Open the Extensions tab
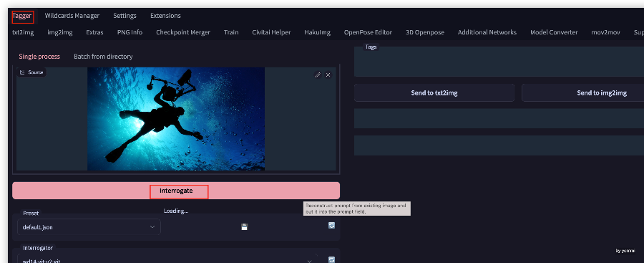The height and width of the screenshot is (263, 644). tap(165, 16)
